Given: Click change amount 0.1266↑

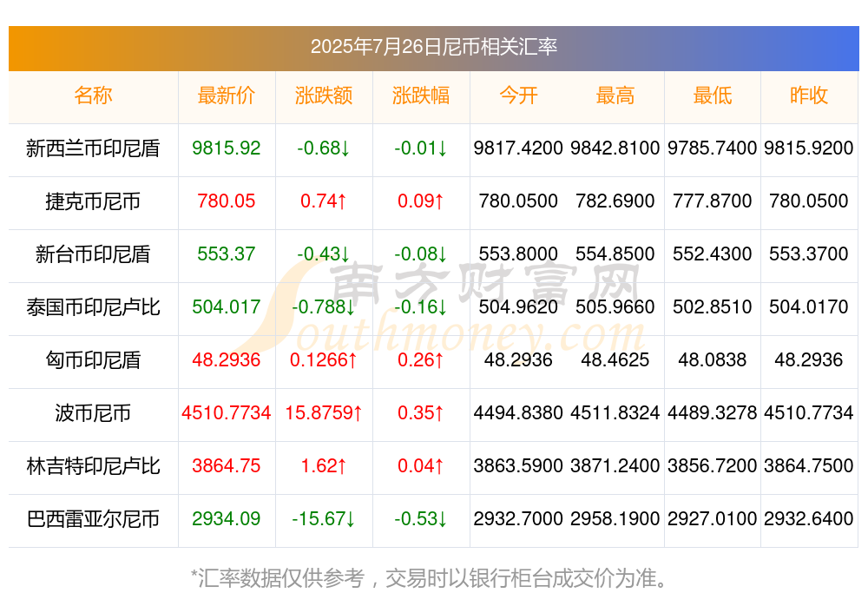Looking at the screenshot, I should 323,360.
